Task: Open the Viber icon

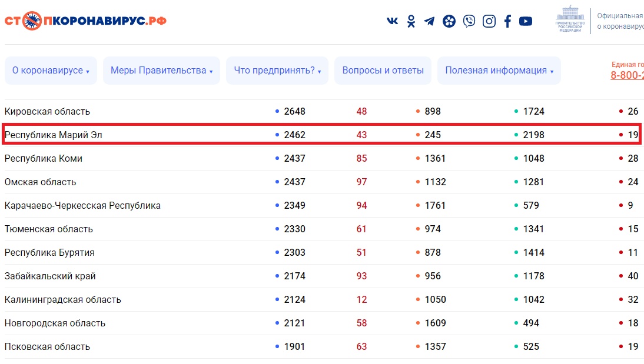Action: (x=469, y=21)
